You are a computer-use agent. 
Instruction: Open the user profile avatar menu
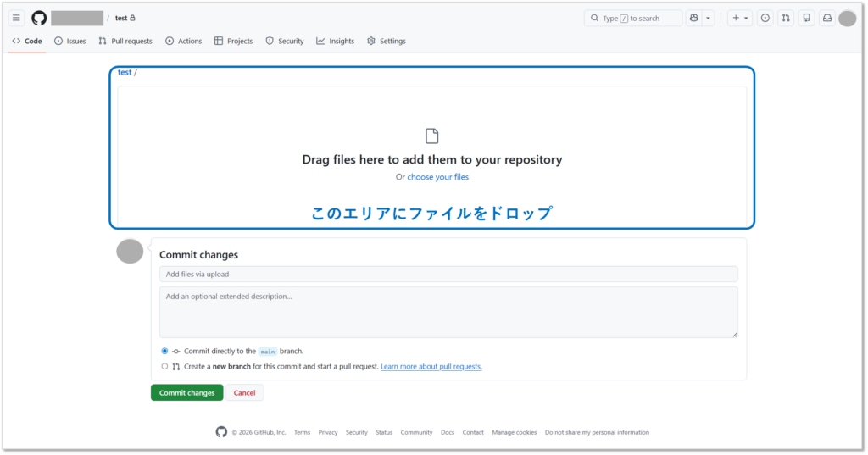pos(847,19)
